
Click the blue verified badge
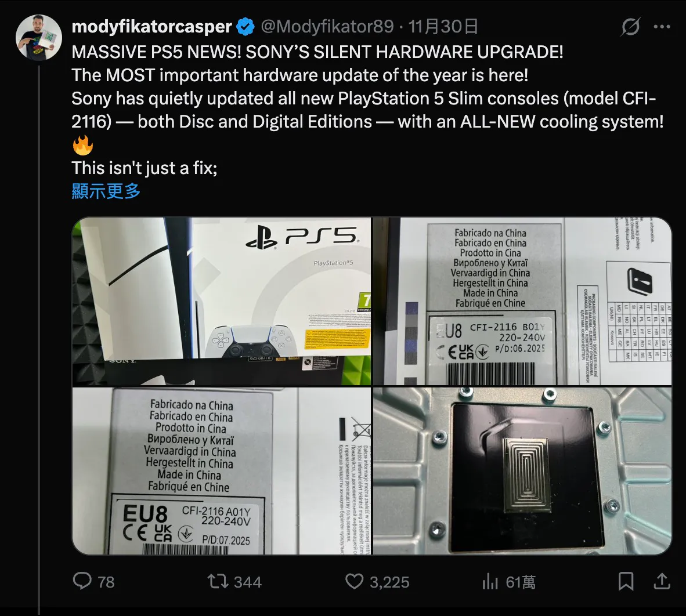245,27
